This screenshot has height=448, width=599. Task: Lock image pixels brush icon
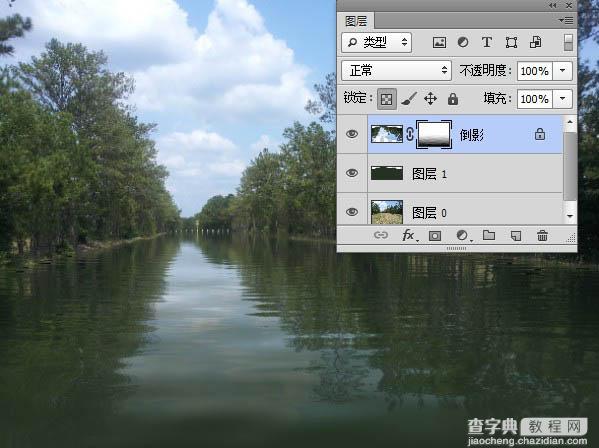[x=409, y=99]
